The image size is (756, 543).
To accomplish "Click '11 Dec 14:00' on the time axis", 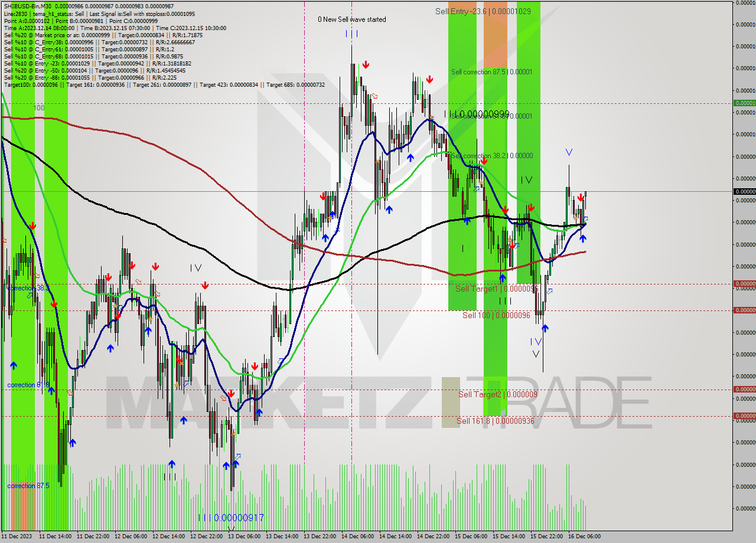I will click(55, 537).
